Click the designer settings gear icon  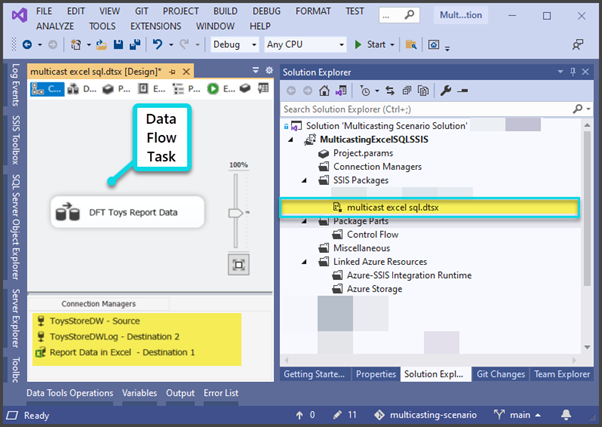click(x=269, y=70)
